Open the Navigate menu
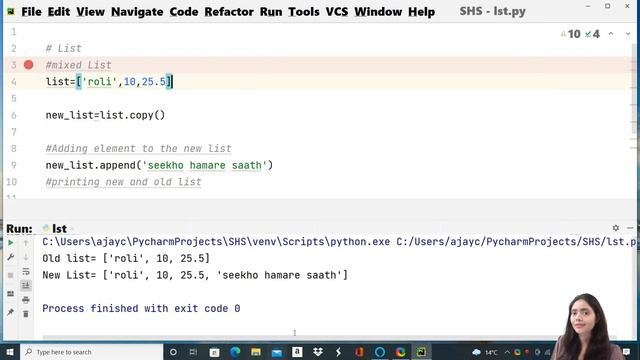The image size is (640, 360). tap(137, 12)
